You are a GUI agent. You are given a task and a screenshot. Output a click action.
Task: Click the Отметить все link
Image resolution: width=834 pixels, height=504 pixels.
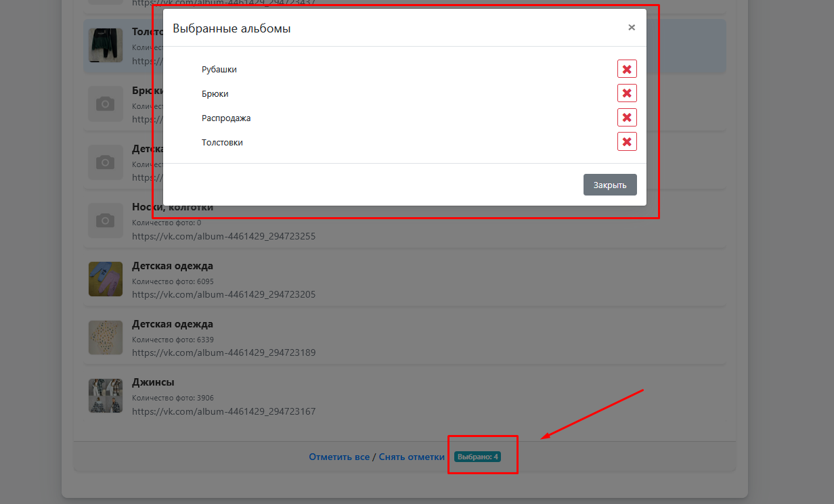[x=339, y=457]
